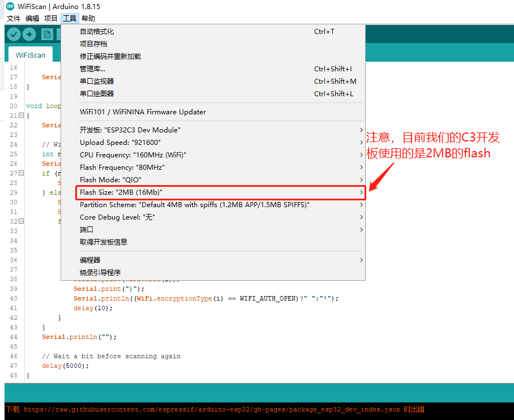
Task: Open 管理库... from the menu
Action: coord(213,69)
